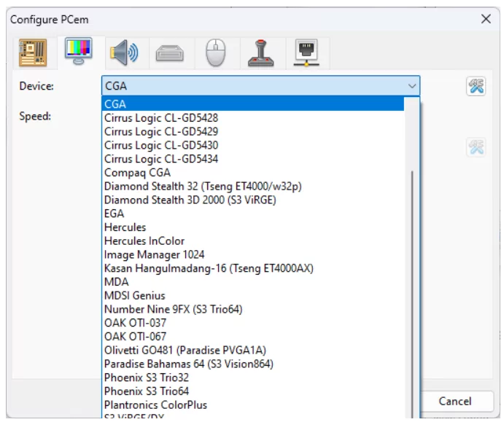
Task: Switch to the display monitor tab
Action: (79, 51)
